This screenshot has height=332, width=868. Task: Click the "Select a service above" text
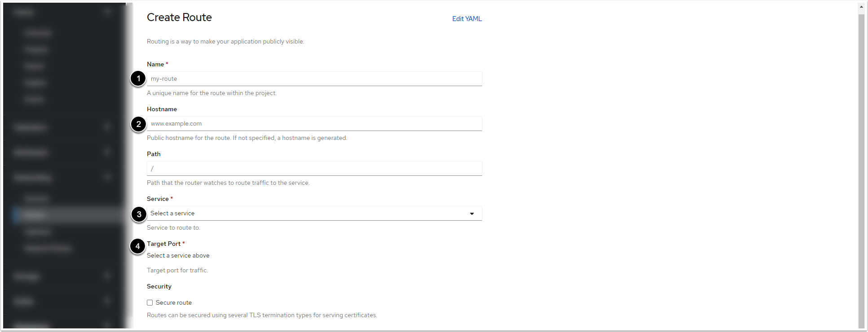tap(178, 255)
